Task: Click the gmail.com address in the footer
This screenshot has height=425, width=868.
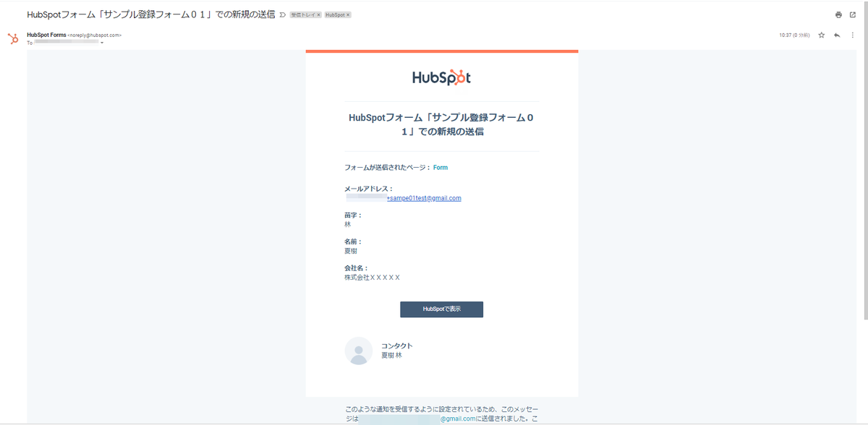Action: click(x=458, y=418)
